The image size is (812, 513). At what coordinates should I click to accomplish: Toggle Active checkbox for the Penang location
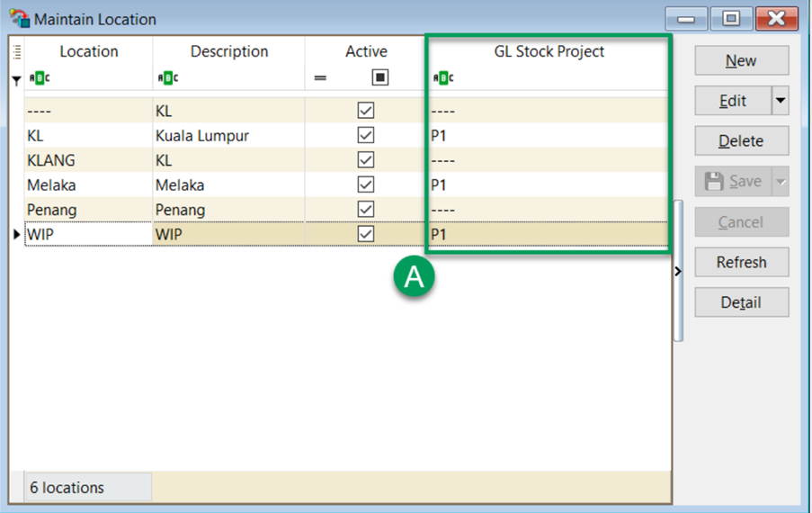click(x=366, y=210)
